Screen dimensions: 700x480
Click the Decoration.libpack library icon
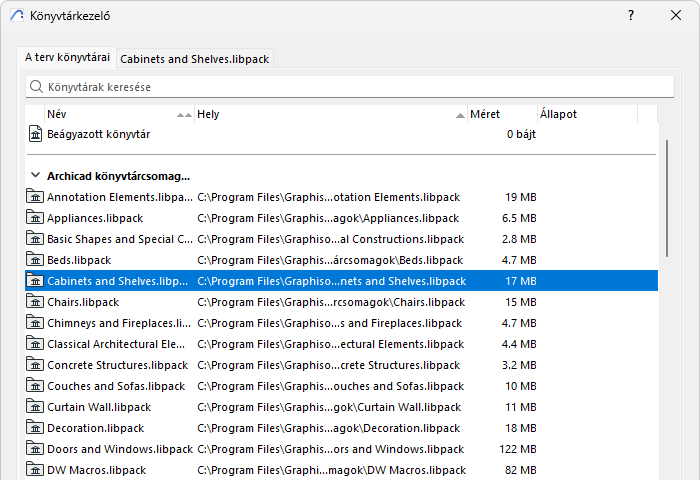(x=35, y=427)
